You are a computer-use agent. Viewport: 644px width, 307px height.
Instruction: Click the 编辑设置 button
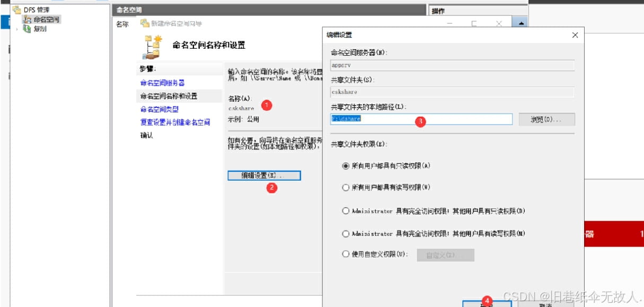tap(264, 175)
